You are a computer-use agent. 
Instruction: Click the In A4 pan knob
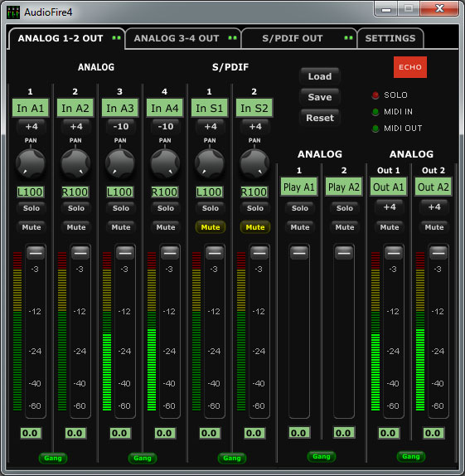tap(165, 163)
